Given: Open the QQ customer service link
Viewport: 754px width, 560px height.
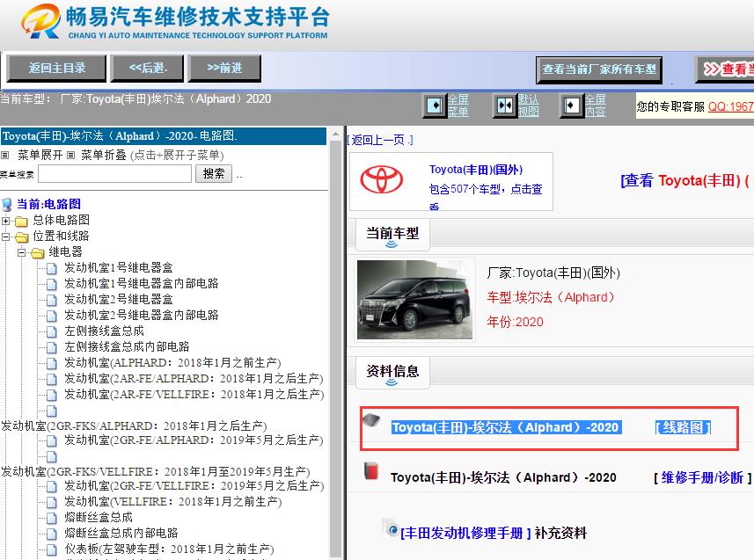Looking at the screenshot, I should pos(730,106).
